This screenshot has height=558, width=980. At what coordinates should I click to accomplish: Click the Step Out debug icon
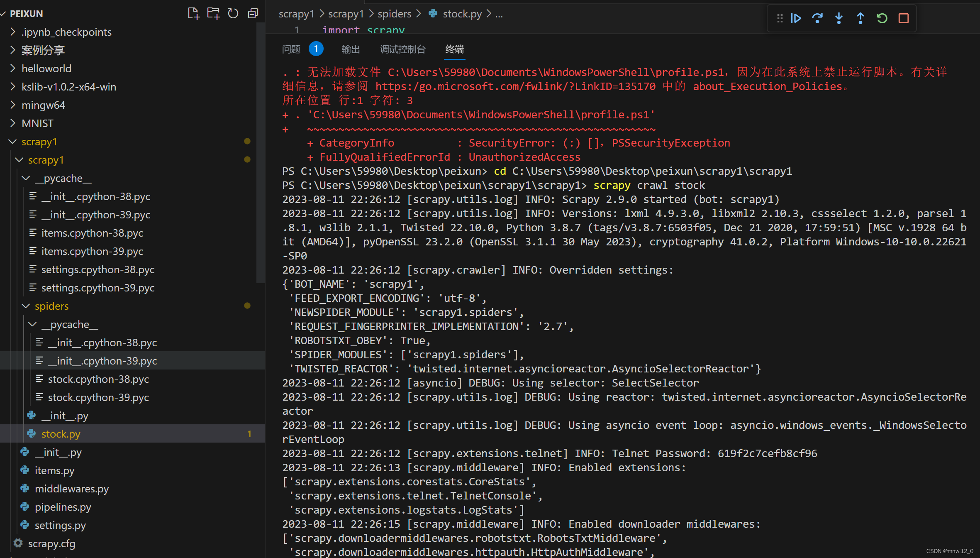pos(860,18)
